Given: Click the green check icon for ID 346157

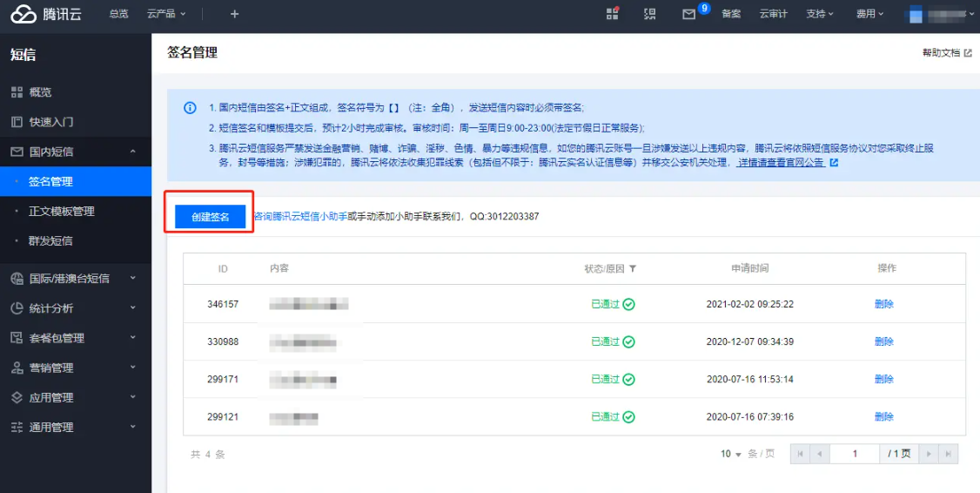Looking at the screenshot, I should [x=629, y=305].
